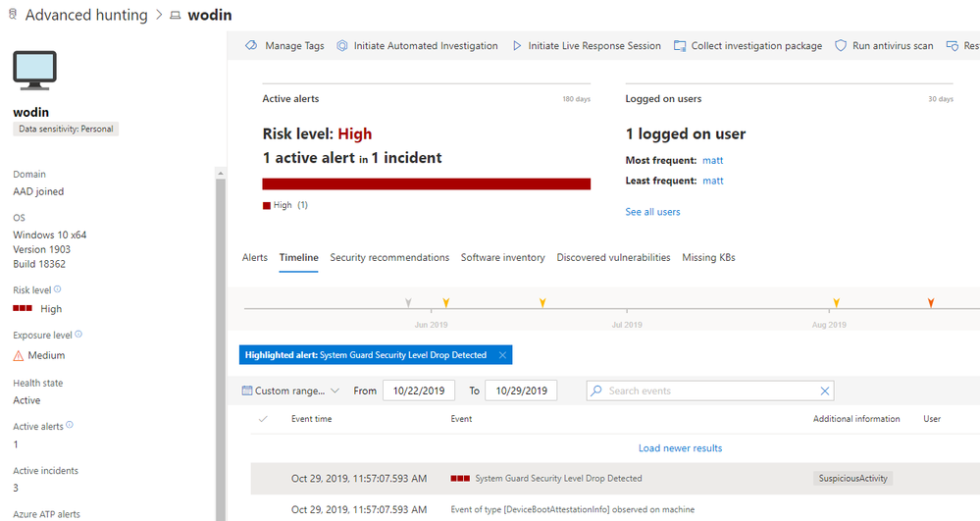Click the High legend red square
Image resolution: width=980 pixels, height=521 pixels.
(267, 205)
